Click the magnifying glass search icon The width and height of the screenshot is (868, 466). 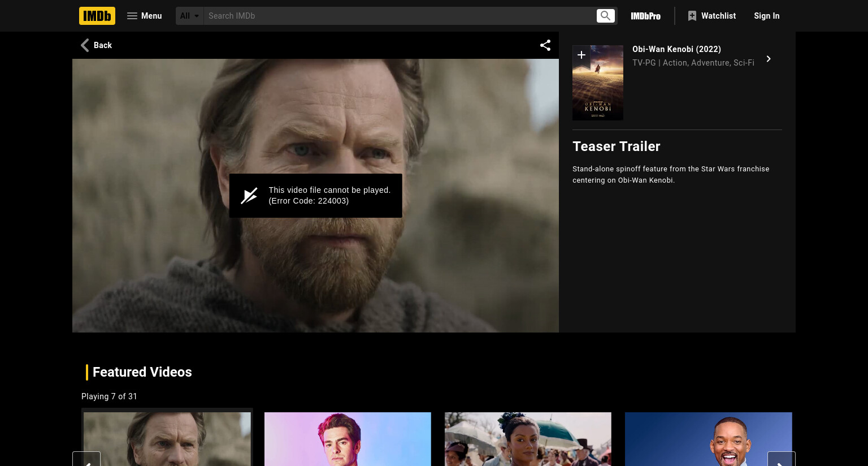[x=606, y=16]
